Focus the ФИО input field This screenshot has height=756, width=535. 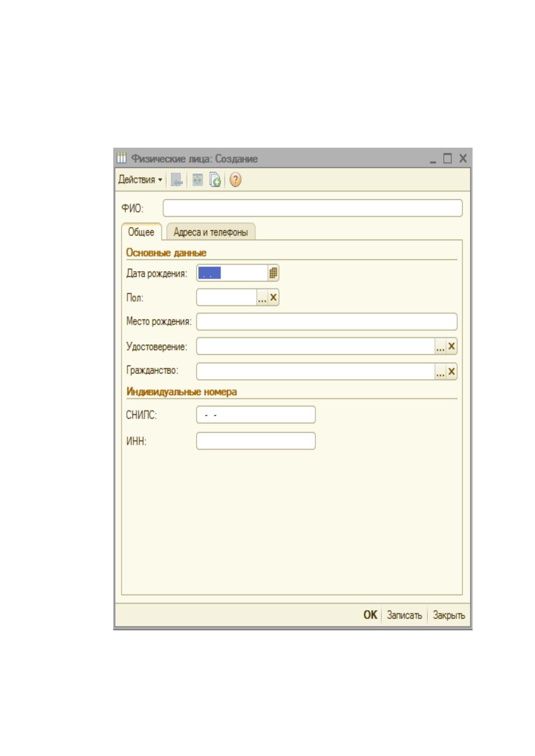(313, 208)
